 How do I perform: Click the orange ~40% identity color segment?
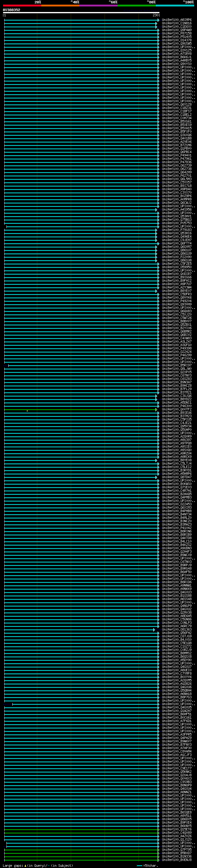coord(60,6)
